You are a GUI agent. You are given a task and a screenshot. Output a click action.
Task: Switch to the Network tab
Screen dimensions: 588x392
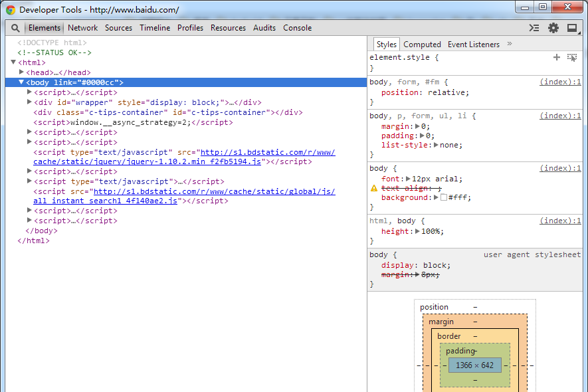click(83, 28)
